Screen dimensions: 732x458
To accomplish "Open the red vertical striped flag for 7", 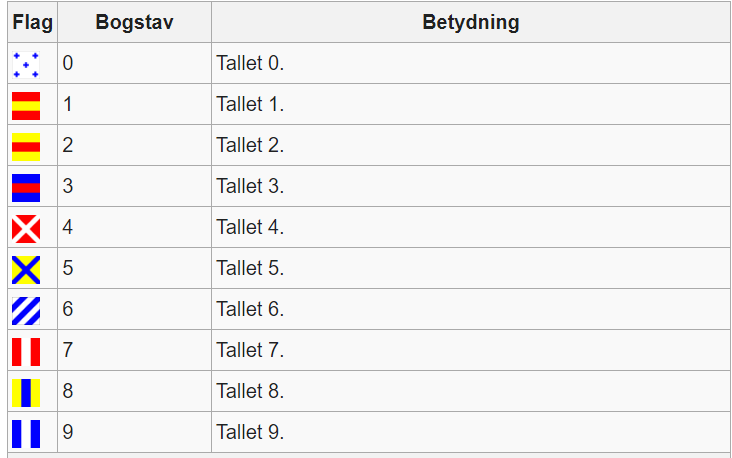I will pyautogui.click(x=26, y=352).
